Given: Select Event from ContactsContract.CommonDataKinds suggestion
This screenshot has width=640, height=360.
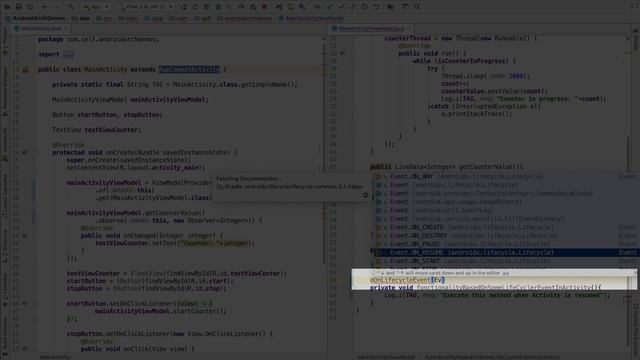Looking at the screenshot, I should coord(505,193).
